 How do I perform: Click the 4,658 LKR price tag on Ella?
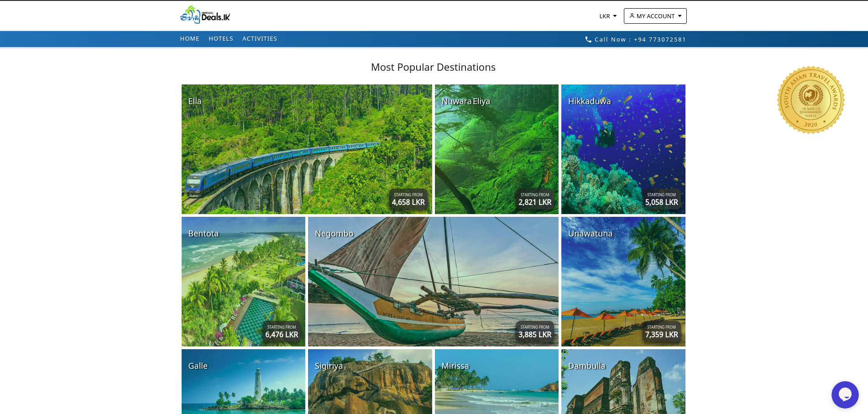(408, 199)
